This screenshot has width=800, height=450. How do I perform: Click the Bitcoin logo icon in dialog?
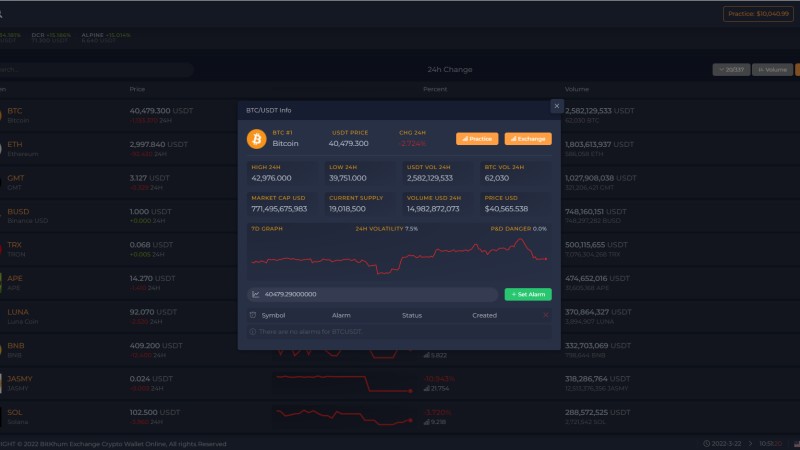click(x=257, y=139)
